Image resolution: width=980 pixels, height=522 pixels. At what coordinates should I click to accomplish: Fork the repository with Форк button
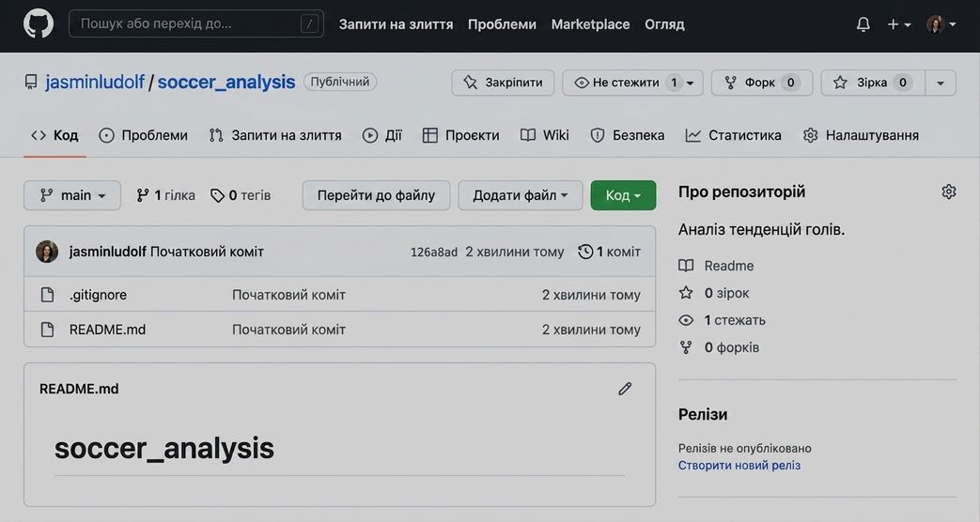(761, 83)
